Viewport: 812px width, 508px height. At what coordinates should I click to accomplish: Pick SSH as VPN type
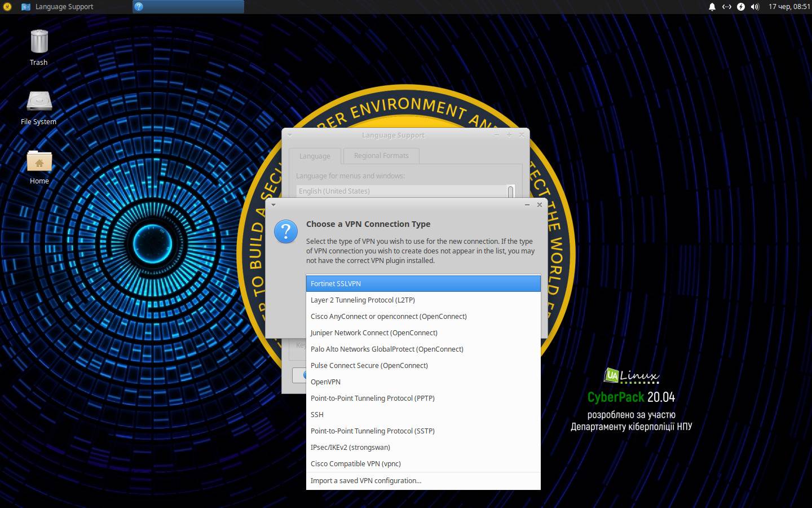[x=423, y=414]
